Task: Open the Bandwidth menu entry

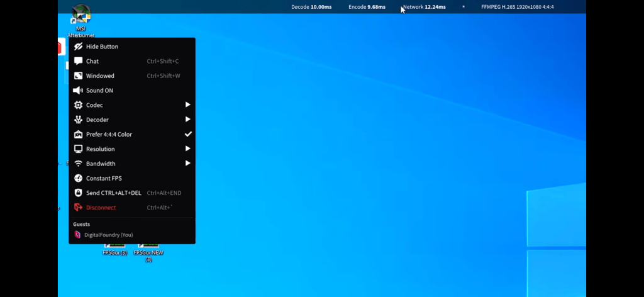Action: coord(132,164)
